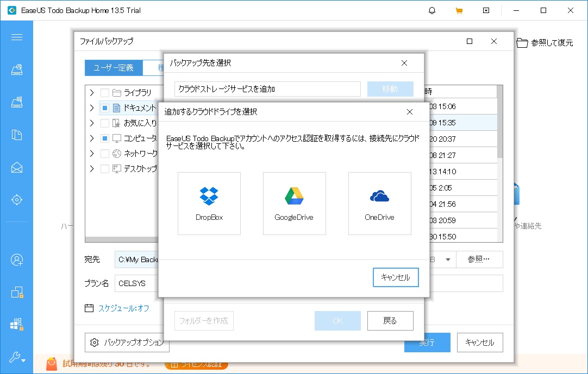Click the バックアップオプション button
The image size is (588, 374).
pyautogui.click(x=127, y=343)
